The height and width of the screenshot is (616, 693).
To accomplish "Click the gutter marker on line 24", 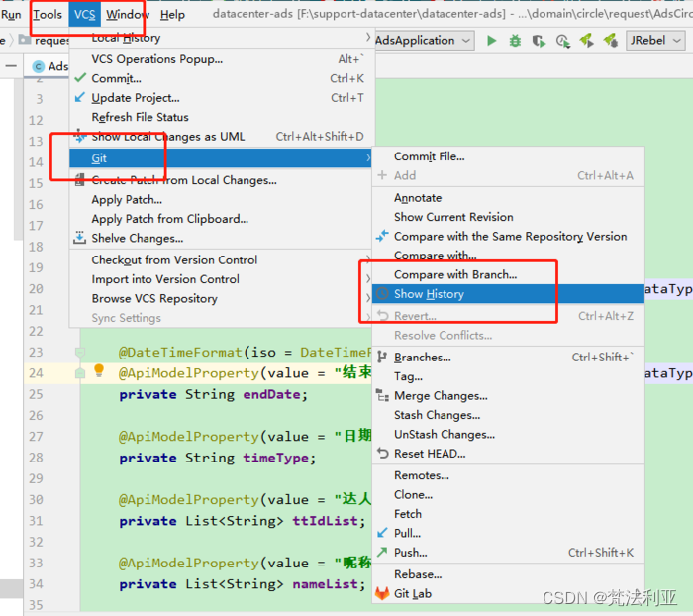I will (x=80, y=373).
